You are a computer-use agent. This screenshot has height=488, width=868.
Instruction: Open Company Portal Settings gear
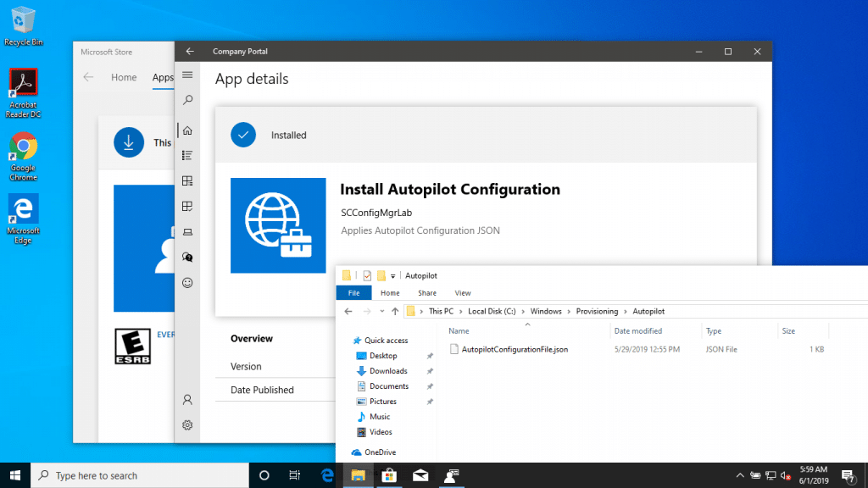[x=187, y=424]
